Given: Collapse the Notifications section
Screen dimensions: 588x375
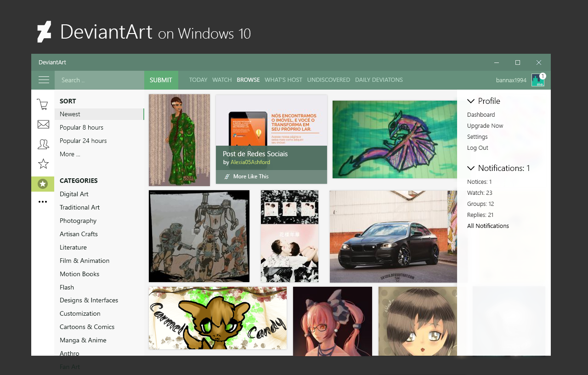Looking at the screenshot, I should coord(471,168).
